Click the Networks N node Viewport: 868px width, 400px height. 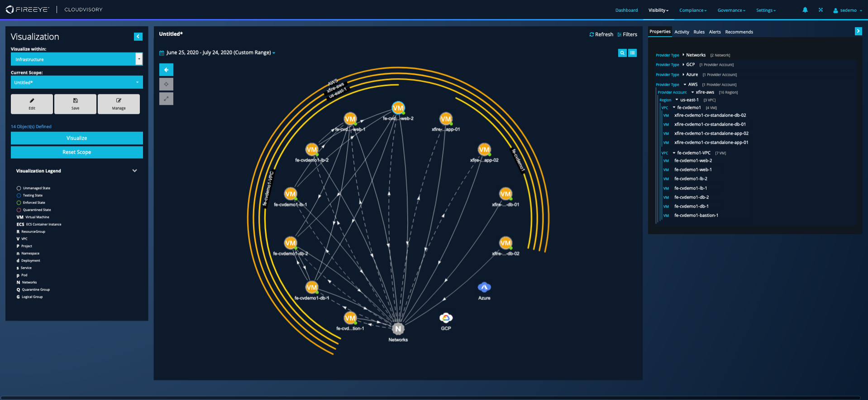point(398,329)
